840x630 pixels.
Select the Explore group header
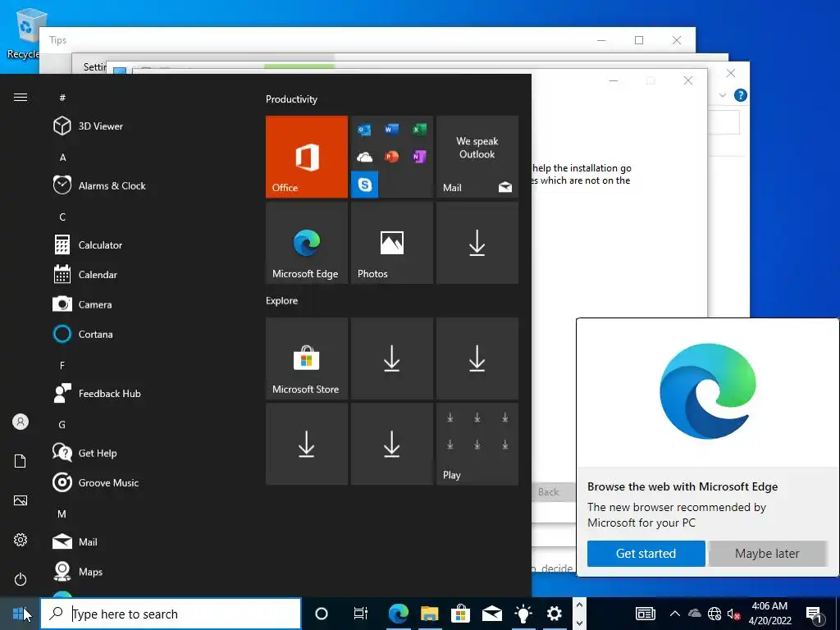(x=282, y=300)
